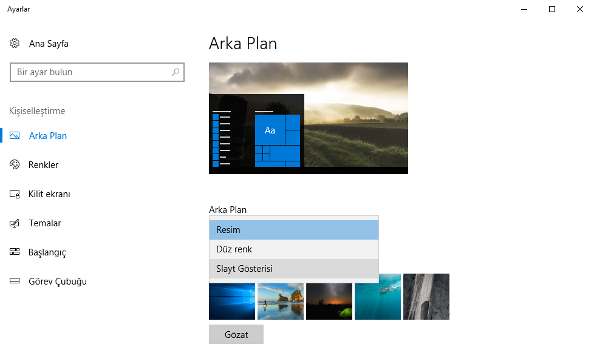Select the Temalar brush icon
Screen dimensions: 594x364
15,223
